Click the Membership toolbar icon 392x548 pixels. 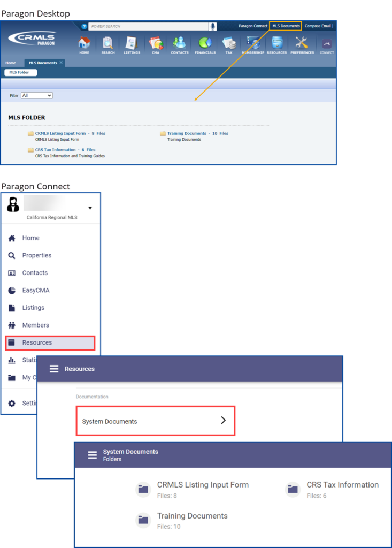tap(253, 44)
